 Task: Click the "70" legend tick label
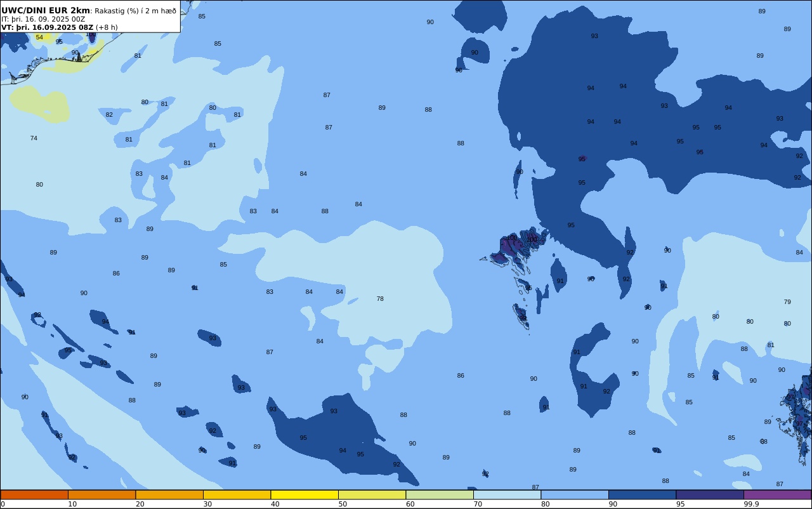click(x=478, y=504)
